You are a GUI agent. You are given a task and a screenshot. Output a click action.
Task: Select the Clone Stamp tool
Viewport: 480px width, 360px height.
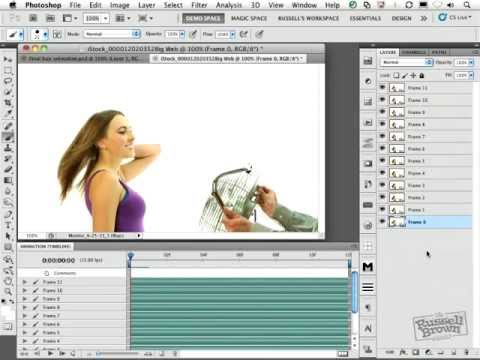point(8,148)
